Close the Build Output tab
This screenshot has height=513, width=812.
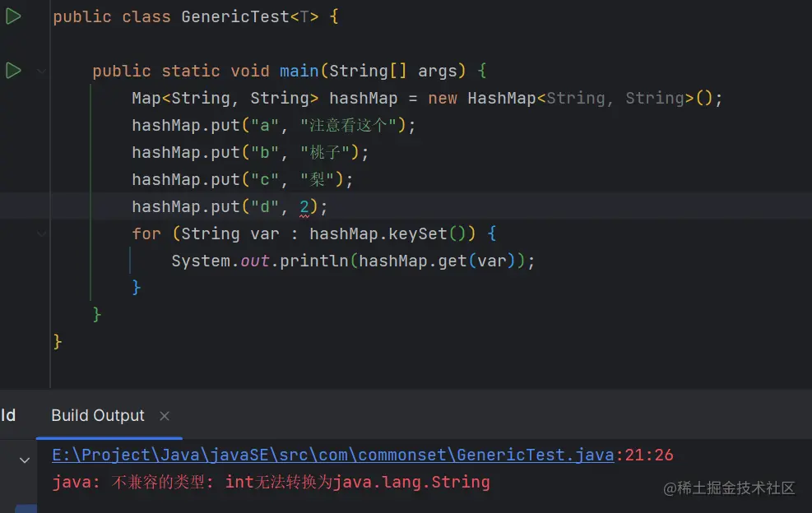point(165,416)
